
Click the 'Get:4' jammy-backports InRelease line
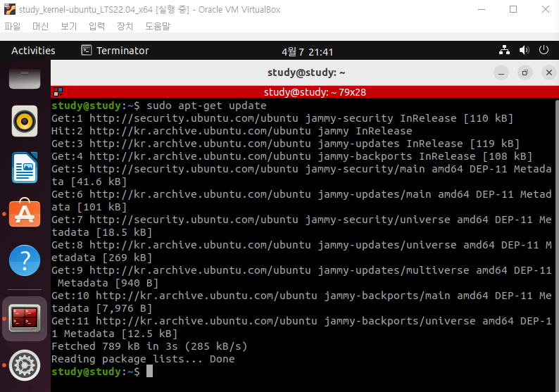[292, 156]
